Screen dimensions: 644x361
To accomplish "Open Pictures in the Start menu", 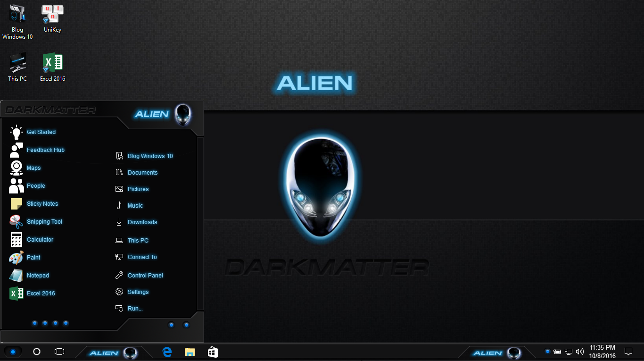I will point(132,189).
